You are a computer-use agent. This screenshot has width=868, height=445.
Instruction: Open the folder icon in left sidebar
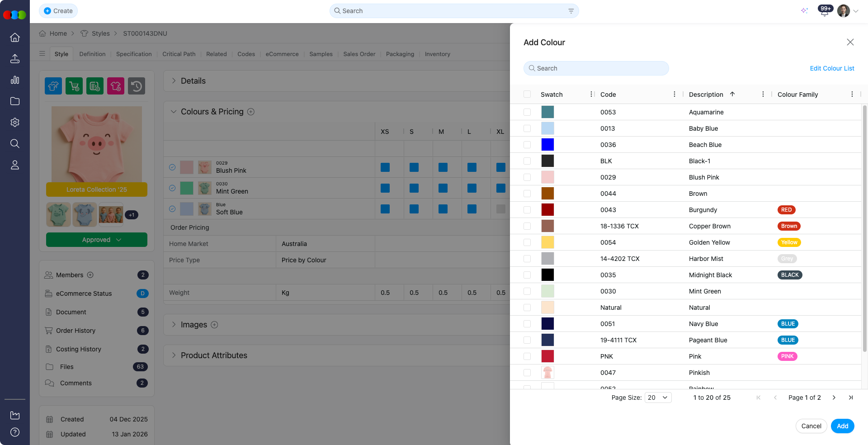tap(15, 101)
